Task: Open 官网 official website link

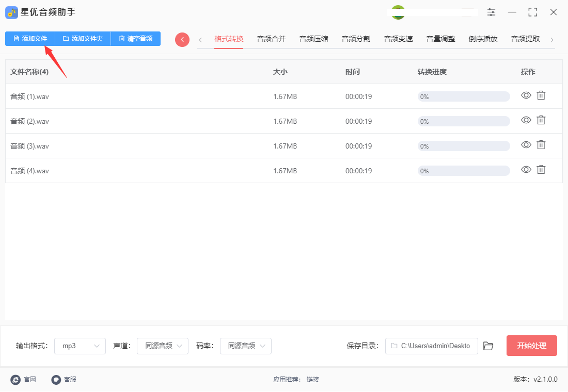Action: point(30,379)
